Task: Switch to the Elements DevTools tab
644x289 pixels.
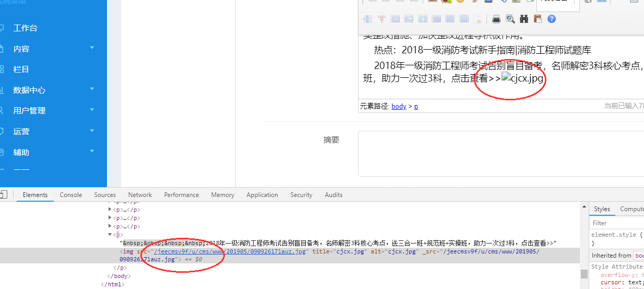Action: (35, 195)
